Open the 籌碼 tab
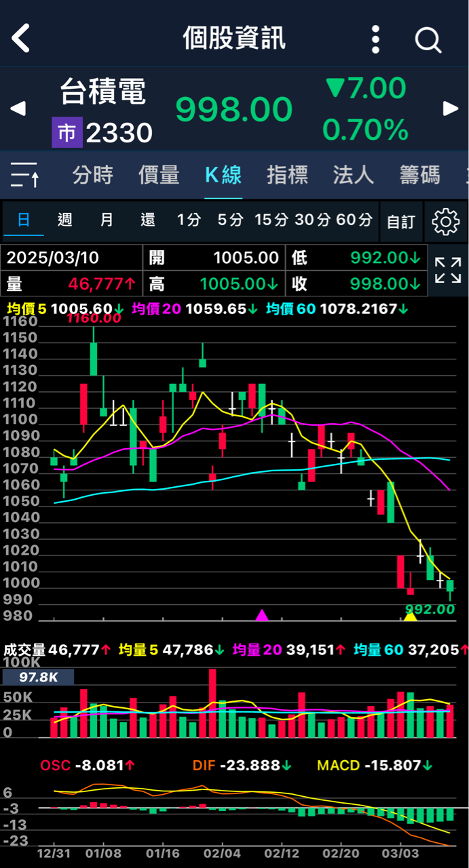Screen dimensions: 469x868 pos(419,175)
